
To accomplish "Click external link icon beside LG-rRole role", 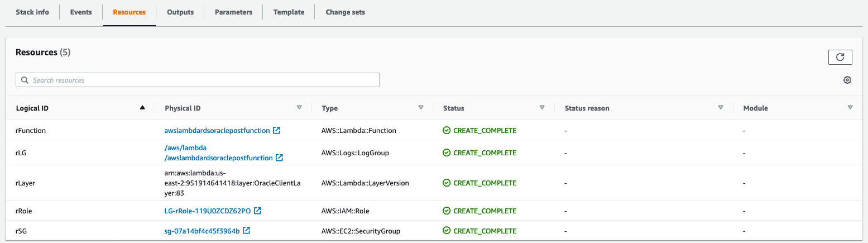I will [x=257, y=211].
